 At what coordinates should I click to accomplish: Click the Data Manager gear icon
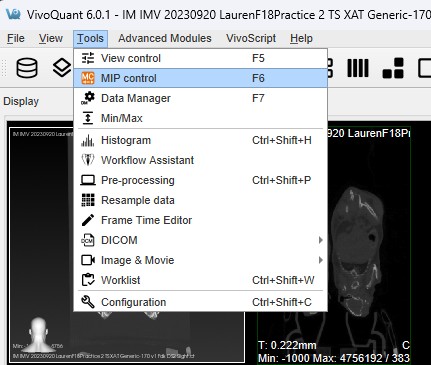click(x=88, y=98)
